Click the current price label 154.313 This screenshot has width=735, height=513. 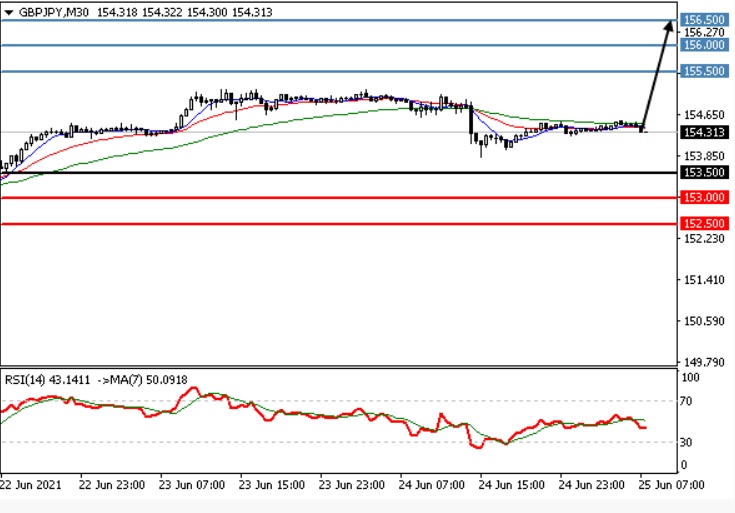pos(704,132)
